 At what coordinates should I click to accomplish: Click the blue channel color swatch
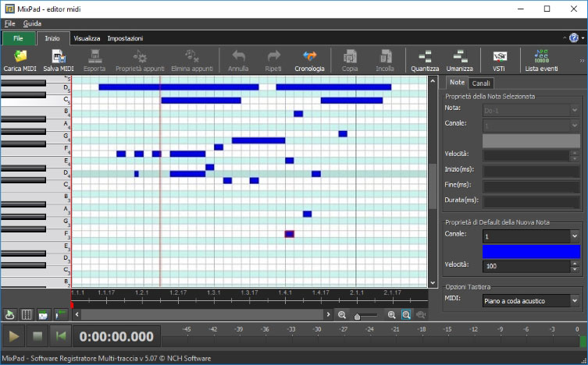(531, 252)
